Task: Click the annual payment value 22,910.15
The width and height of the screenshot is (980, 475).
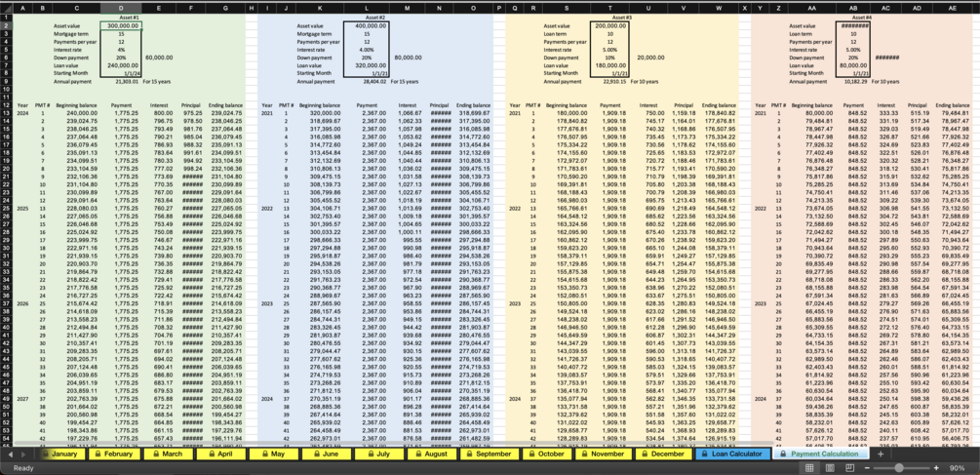Action: point(614,81)
